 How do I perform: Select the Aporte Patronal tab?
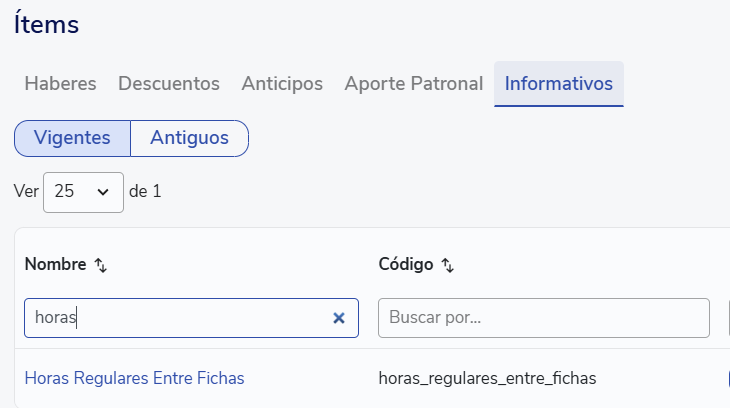[x=414, y=84]
